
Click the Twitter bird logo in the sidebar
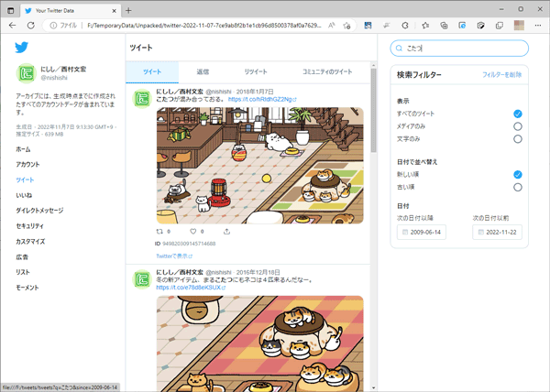21,48
